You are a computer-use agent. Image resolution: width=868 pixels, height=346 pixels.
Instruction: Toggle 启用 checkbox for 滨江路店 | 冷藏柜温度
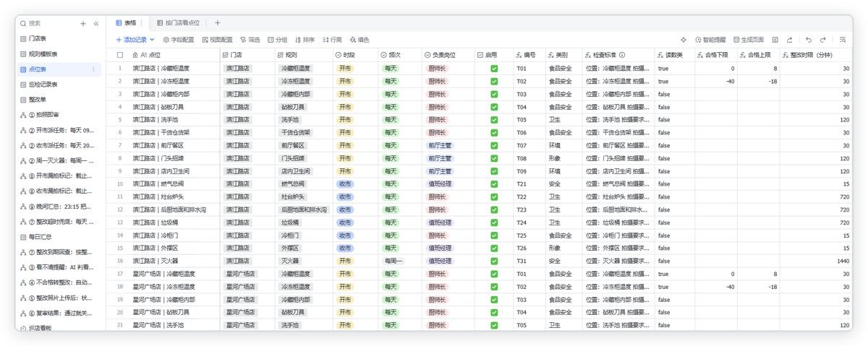pos(494,69)
